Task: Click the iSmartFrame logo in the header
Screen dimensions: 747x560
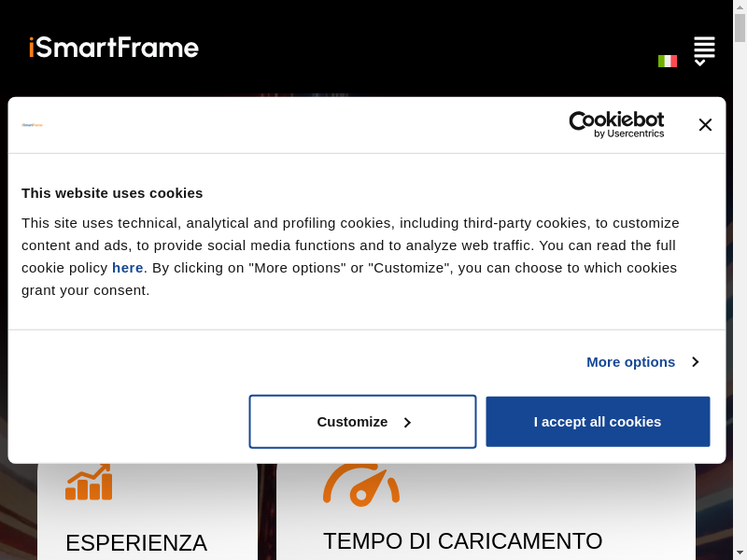Action: pyautogui.click(x=114, y=48)
